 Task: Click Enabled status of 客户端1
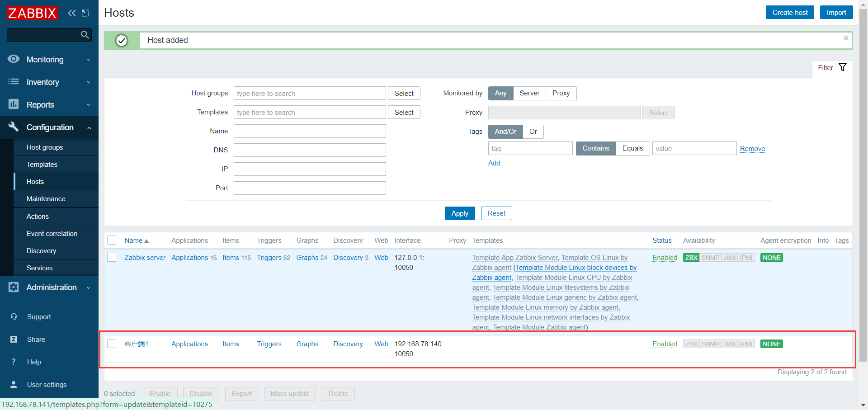pyautogui.click(x=665, y=344)
